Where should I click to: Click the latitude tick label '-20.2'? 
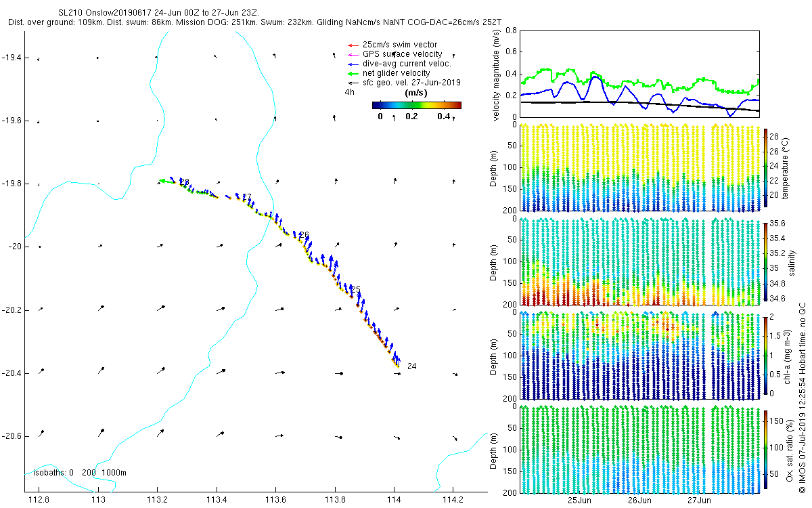click(12, 310)
